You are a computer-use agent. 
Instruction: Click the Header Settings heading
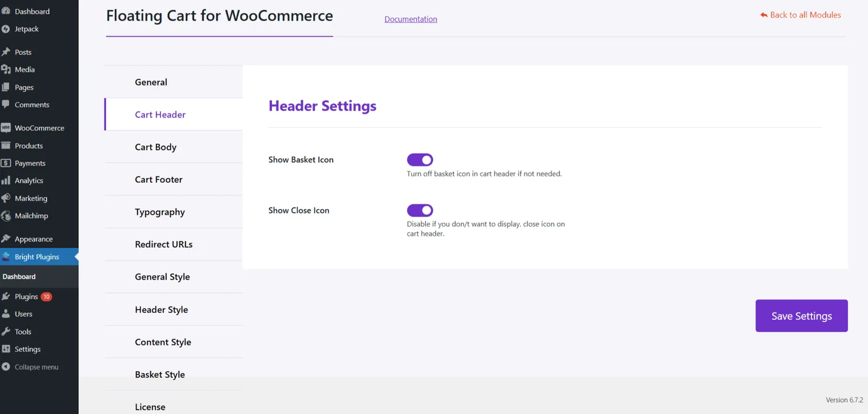(323, 106)
